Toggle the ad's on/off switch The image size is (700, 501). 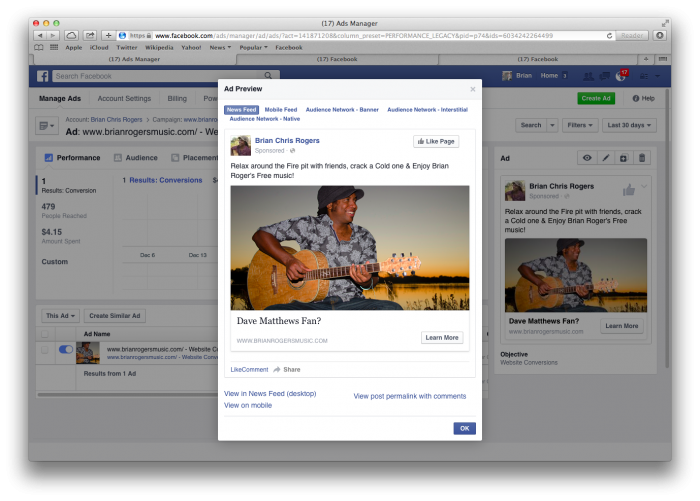(66, 349)
